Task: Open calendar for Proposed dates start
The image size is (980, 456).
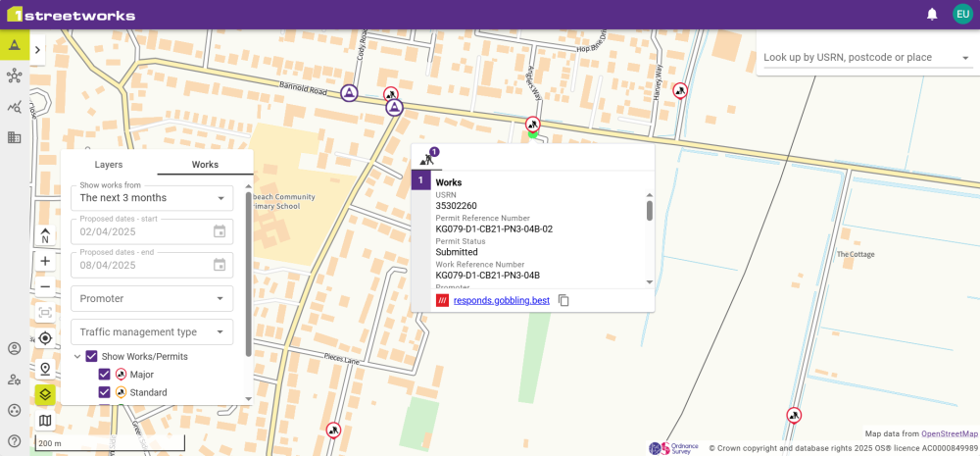Action: pos(220,231)
